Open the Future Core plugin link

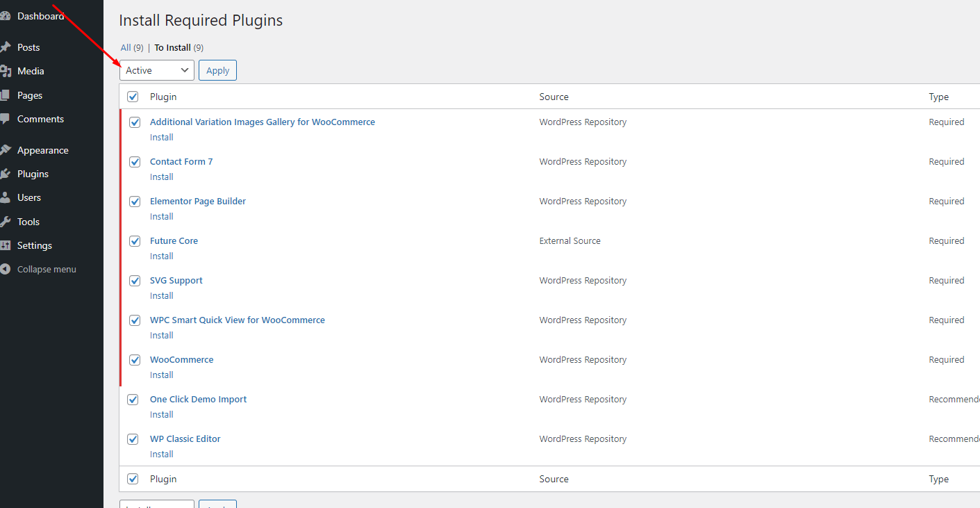point(174,240)
